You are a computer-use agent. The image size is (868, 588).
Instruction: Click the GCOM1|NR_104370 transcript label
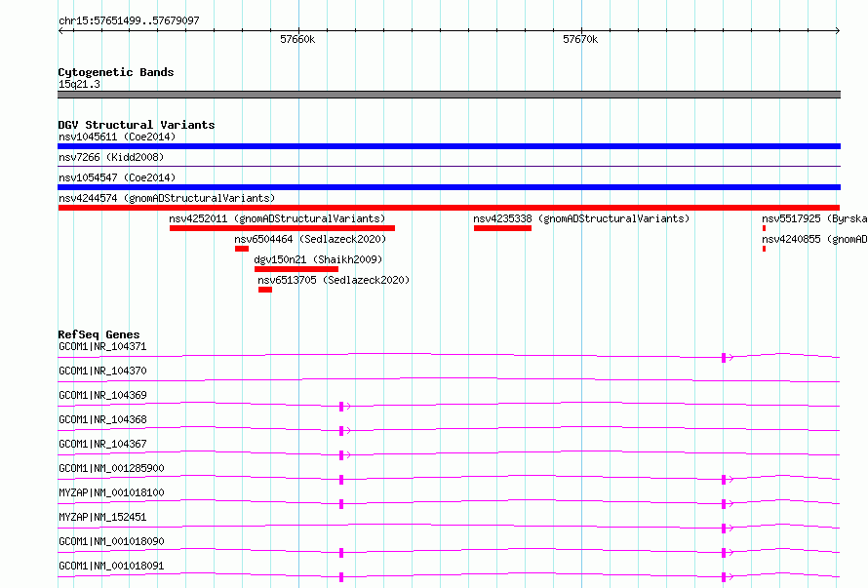pos(102,371)
